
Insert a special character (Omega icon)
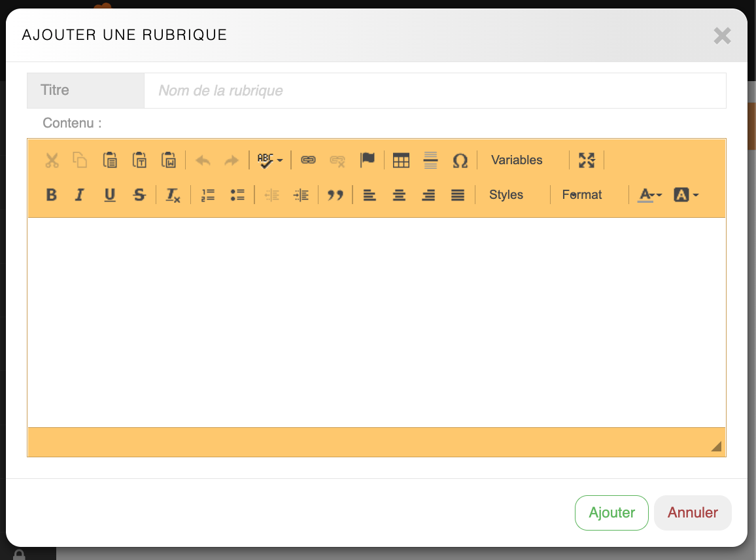tap(460, 160)
